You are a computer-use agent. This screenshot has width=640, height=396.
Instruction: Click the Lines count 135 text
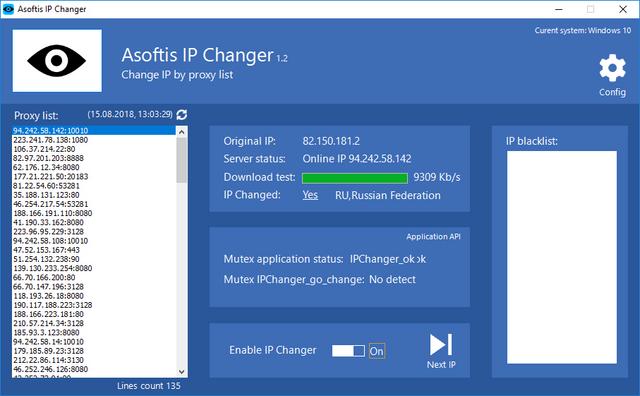[x=149, y=386]
